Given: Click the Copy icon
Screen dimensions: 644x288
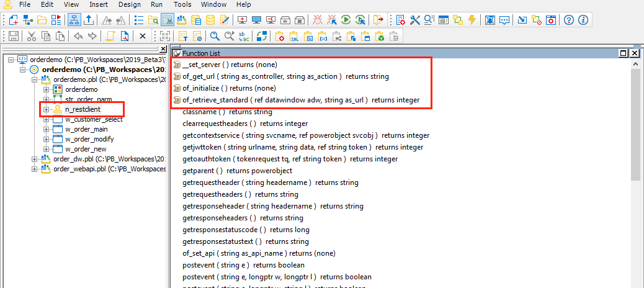Looking at the screenshot, I should [46, 36].
